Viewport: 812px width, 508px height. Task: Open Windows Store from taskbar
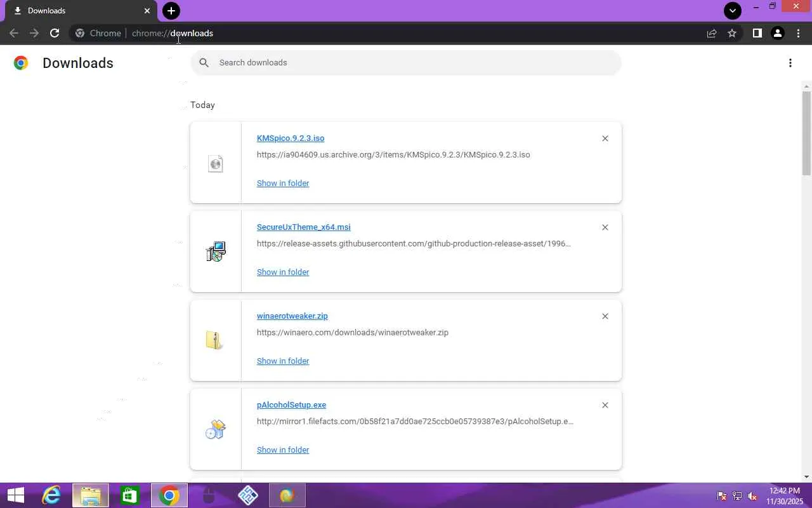pyautogui.click(x=130, y=495)
